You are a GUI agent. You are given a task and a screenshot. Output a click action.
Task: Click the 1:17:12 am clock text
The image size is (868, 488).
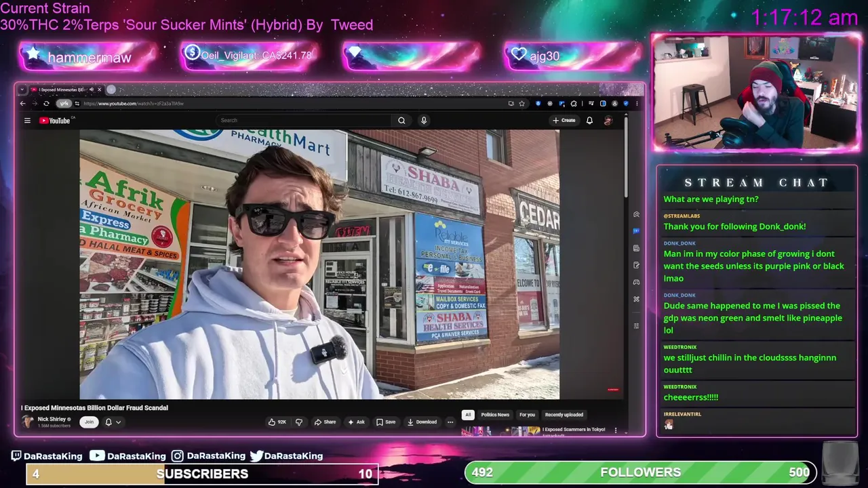pyautogui.click(x=804, y=18)
